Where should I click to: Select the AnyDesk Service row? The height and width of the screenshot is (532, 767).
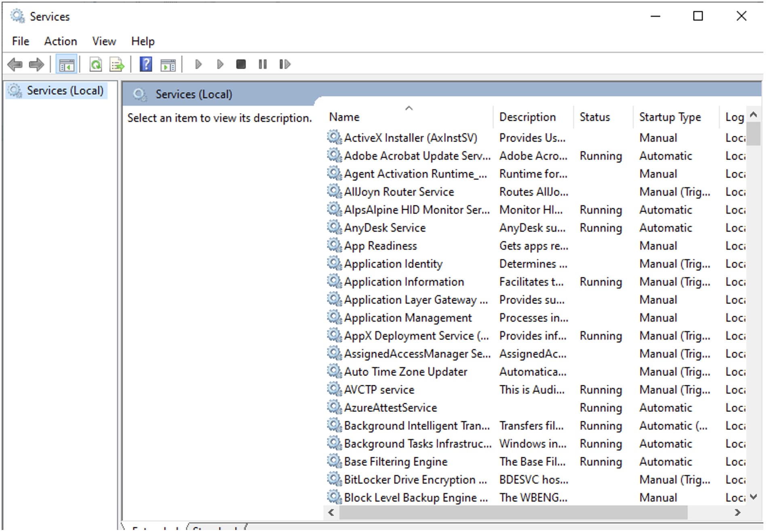coord(384,228)
